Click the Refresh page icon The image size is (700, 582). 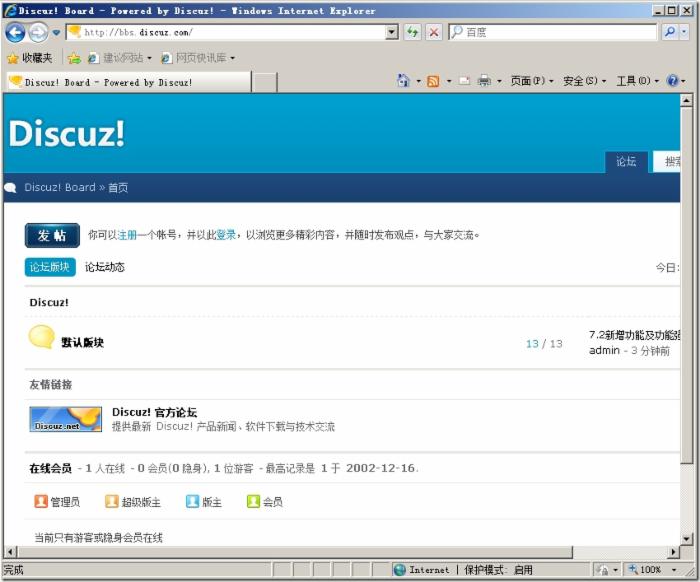412,32
